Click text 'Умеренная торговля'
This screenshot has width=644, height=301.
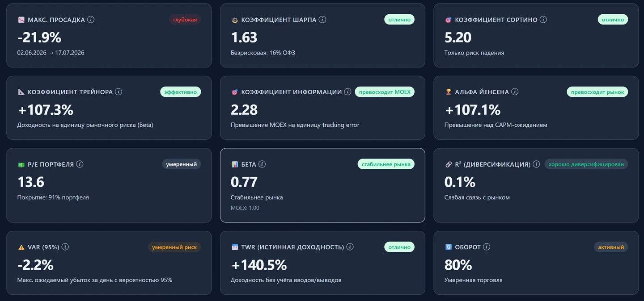pos(474,280)
